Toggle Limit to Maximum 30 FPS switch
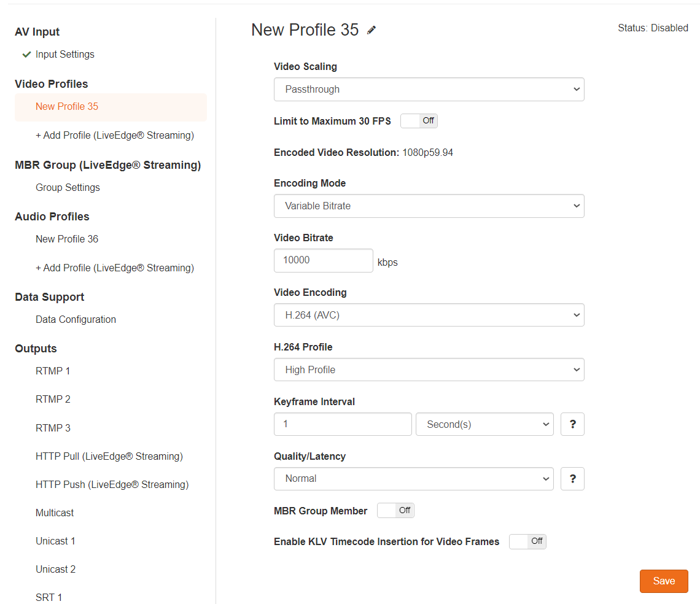This screenshot has height=604, width=700. coord(419,121)
